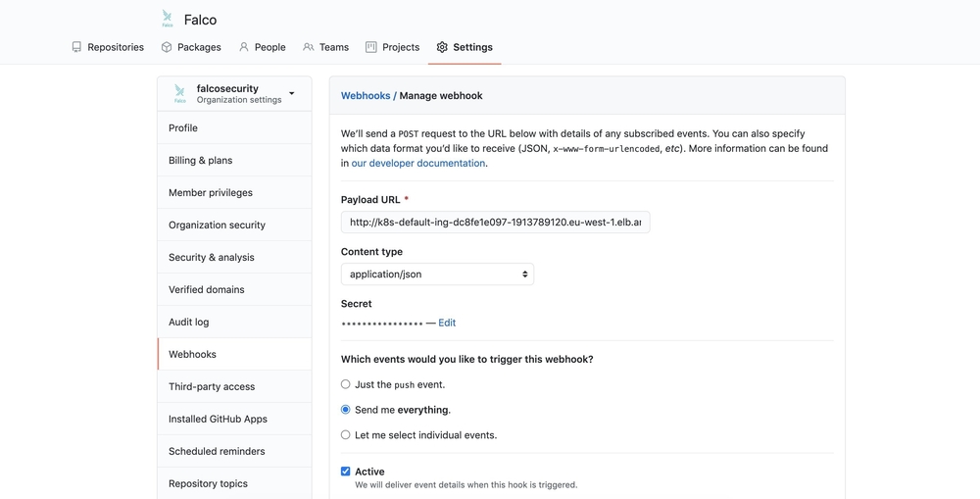Click the Projects board icon

371,47
